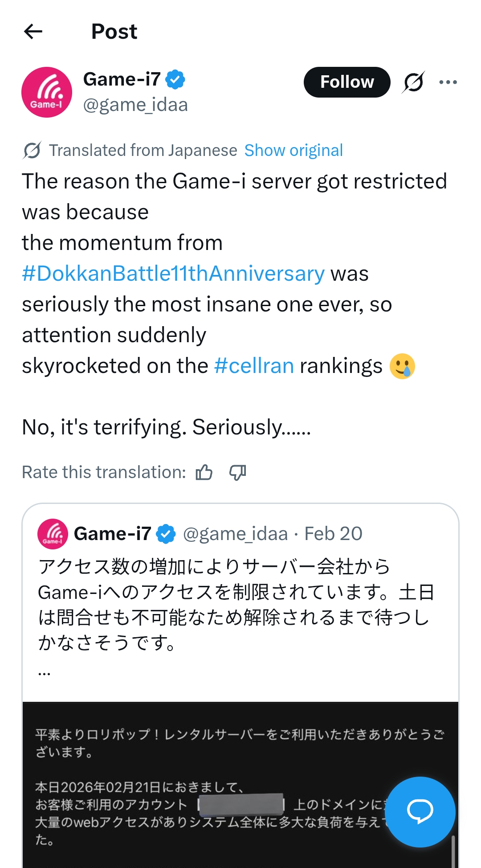Tap the @game_idaa handle under author name
This screenshot has width=481, height=868.
click(x=135, y=105)
